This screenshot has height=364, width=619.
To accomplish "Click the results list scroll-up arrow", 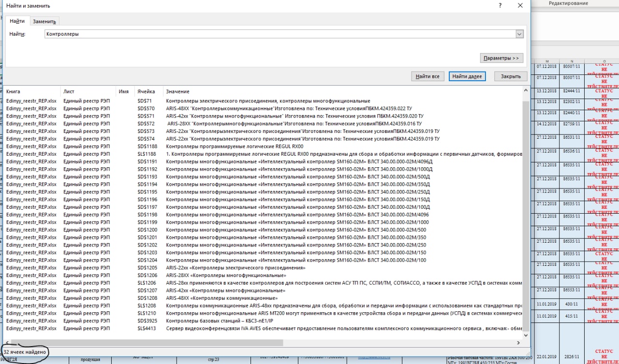I will (x=526, y=91).
